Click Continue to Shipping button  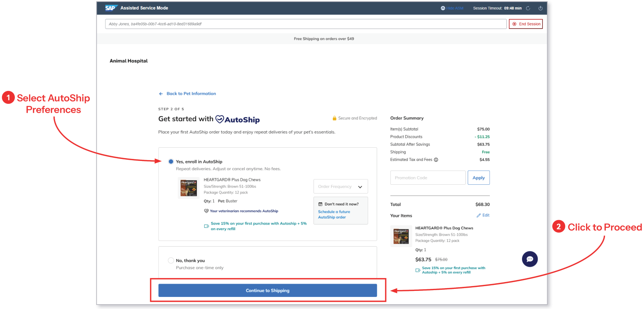point(268,290)
